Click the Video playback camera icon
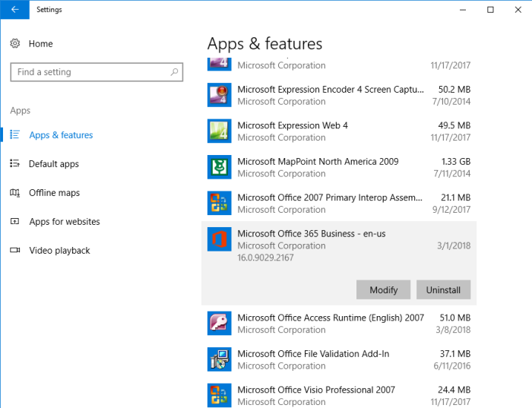532x408 pixels. point(14,250)
